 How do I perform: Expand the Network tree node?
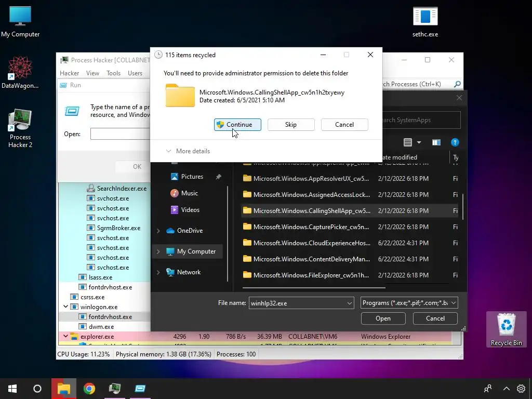point(158,272)
